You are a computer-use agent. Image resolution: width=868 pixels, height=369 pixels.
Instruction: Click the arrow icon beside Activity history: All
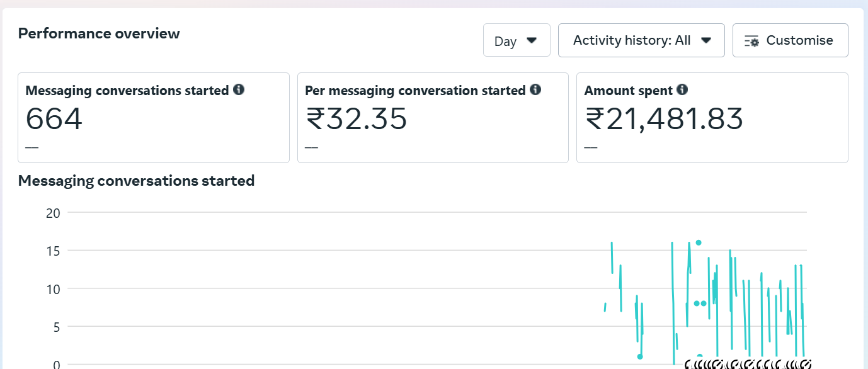tap(706, 40)
